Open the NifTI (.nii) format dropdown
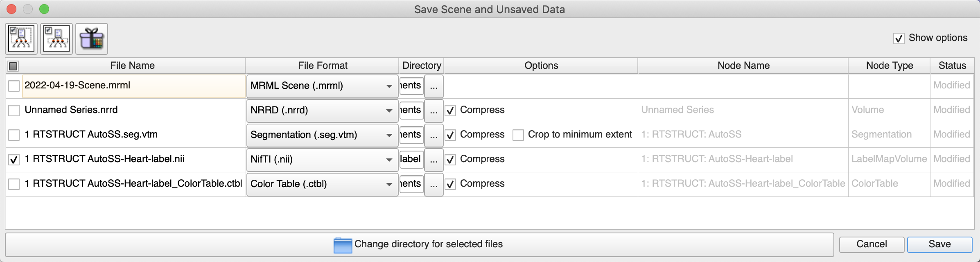The width and height of the screenshot is (980, 262). click(x=322, y=160)
